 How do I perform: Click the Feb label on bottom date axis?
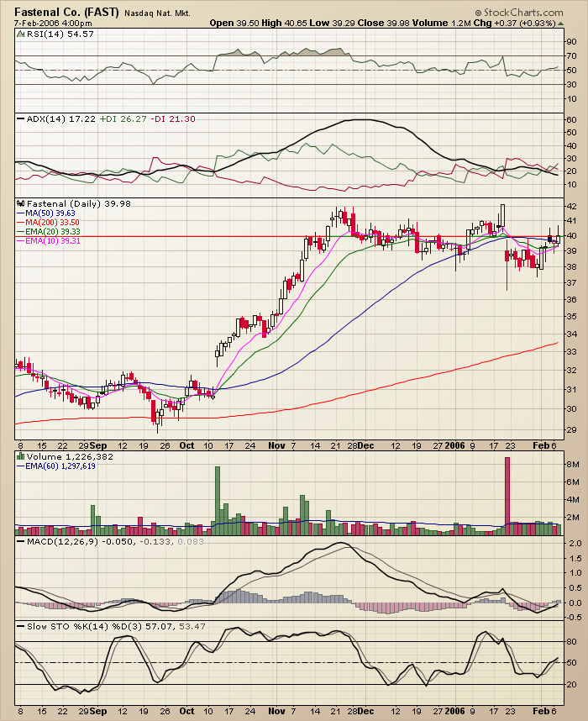click(x=542, y=711)
